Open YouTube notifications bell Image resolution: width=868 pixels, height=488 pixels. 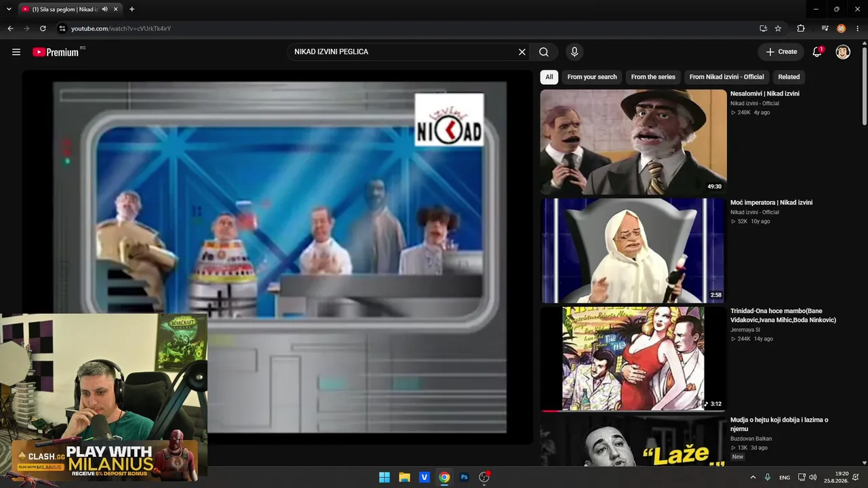pyautogui.click(x=817, y=52)
